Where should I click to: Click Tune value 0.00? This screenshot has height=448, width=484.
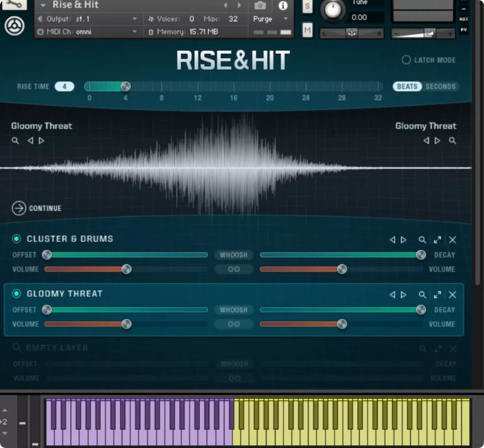tap(359, 17)
